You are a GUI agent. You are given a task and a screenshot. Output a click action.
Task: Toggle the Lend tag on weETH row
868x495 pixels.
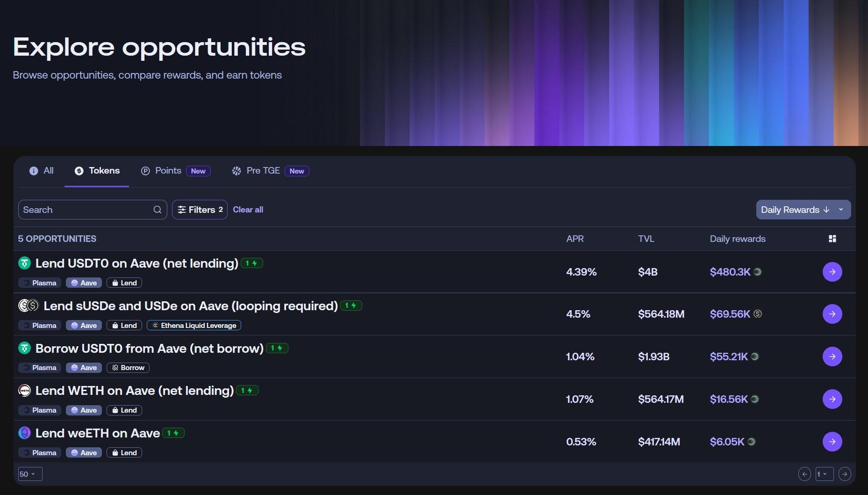click(124, 452)
